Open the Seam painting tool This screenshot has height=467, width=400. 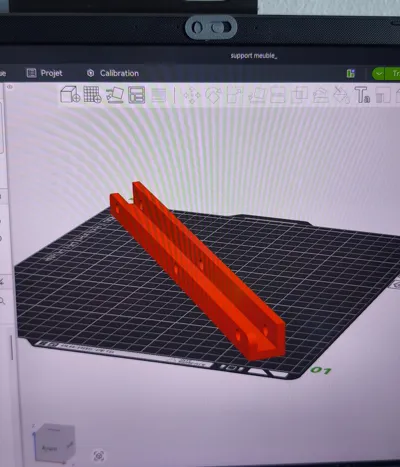(342, 95)
